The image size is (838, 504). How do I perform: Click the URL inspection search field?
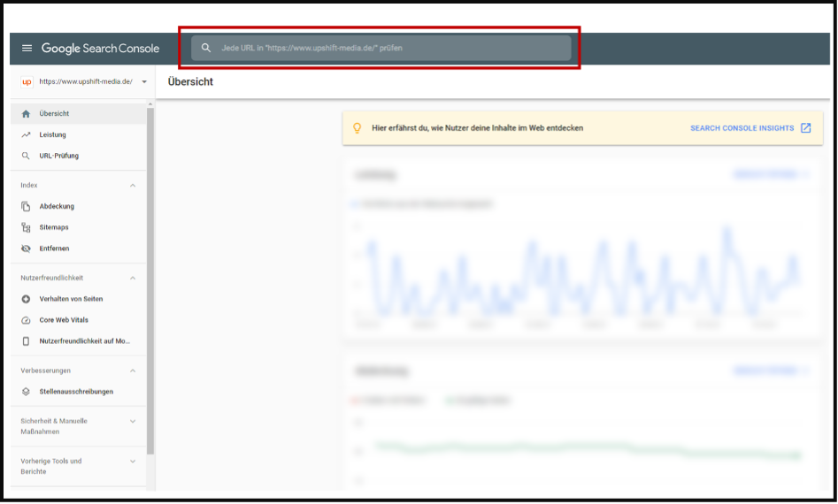pyautogui.click(x=389, y=49)
